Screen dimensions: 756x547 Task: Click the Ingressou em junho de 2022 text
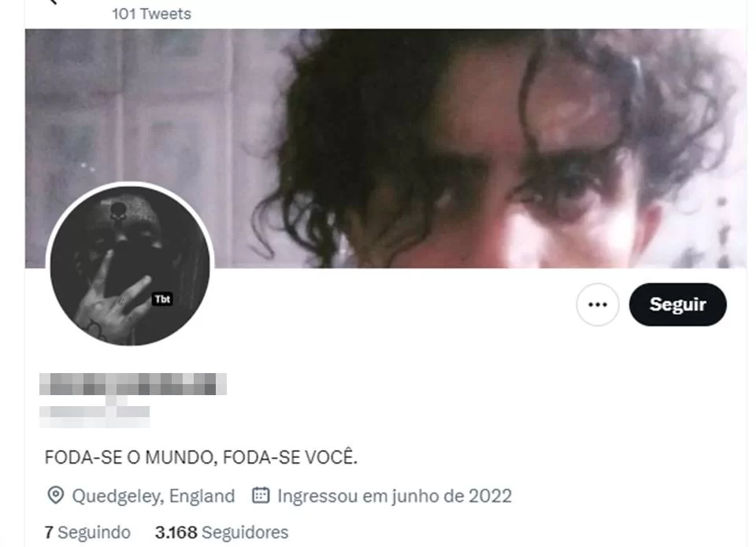pyautogui.click(x=395, y=496)
